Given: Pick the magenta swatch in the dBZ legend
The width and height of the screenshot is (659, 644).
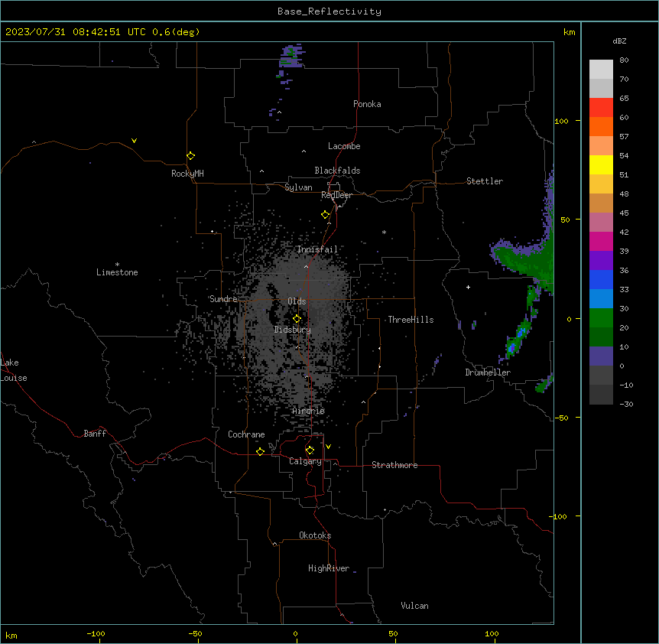Looking at the screenshot, I should coord(601,241).
